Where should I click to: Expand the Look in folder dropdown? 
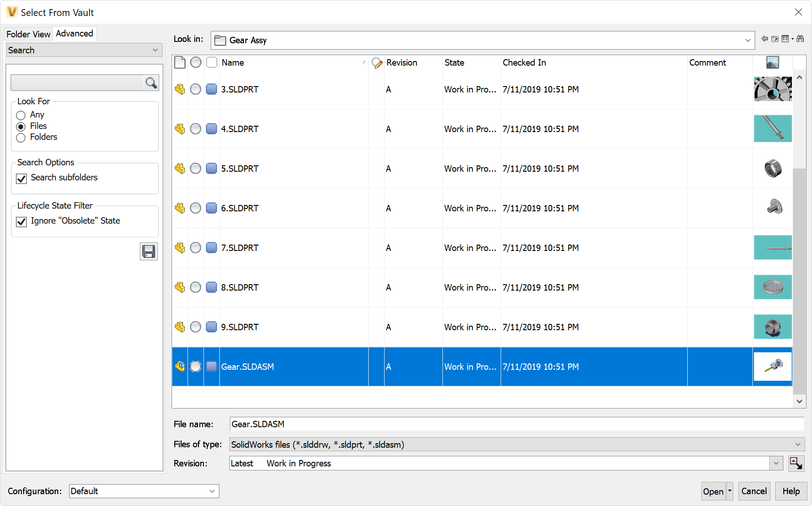(747, 40)
